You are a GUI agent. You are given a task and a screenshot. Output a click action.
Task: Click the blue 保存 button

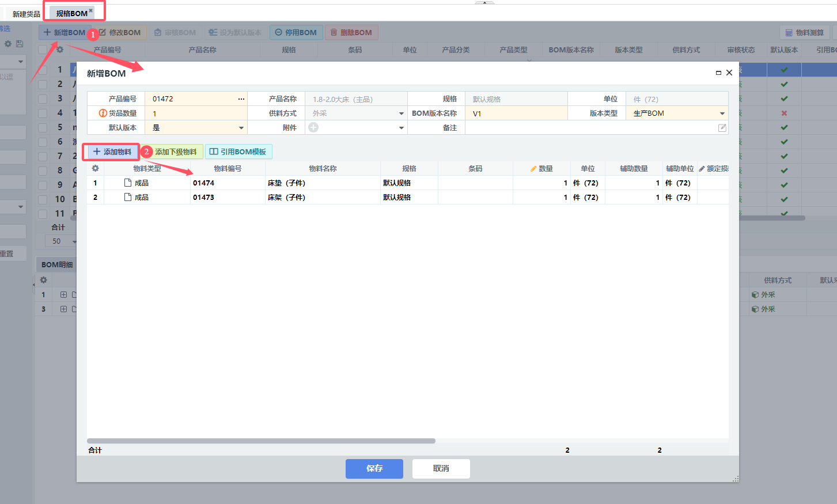[374, 468]
